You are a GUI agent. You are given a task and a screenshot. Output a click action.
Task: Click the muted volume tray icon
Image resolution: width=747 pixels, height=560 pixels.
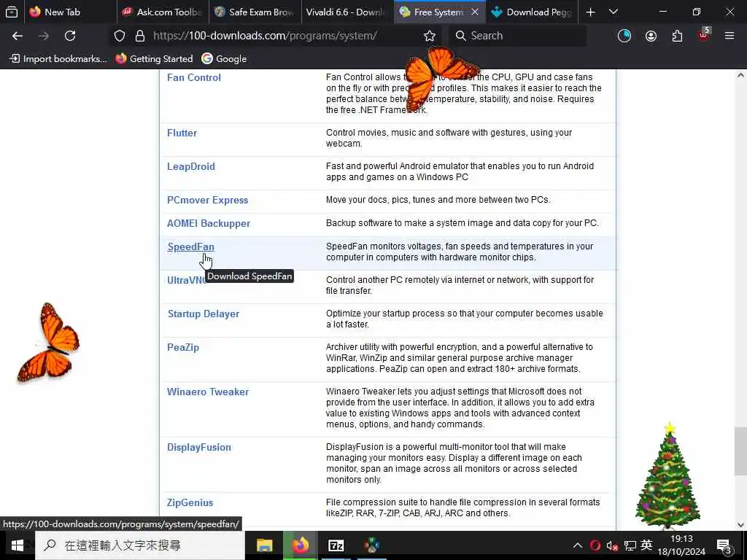[x=612, y=545]
